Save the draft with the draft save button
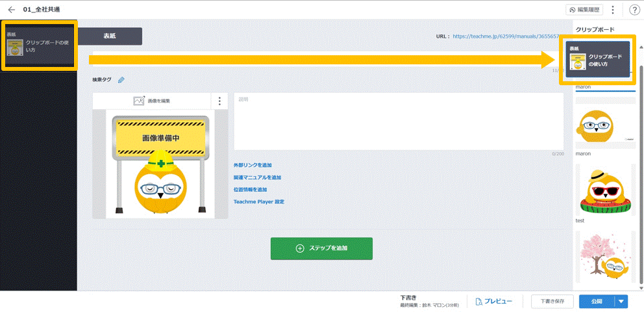Viewport: 644px width, 312px height. [552, 302]
